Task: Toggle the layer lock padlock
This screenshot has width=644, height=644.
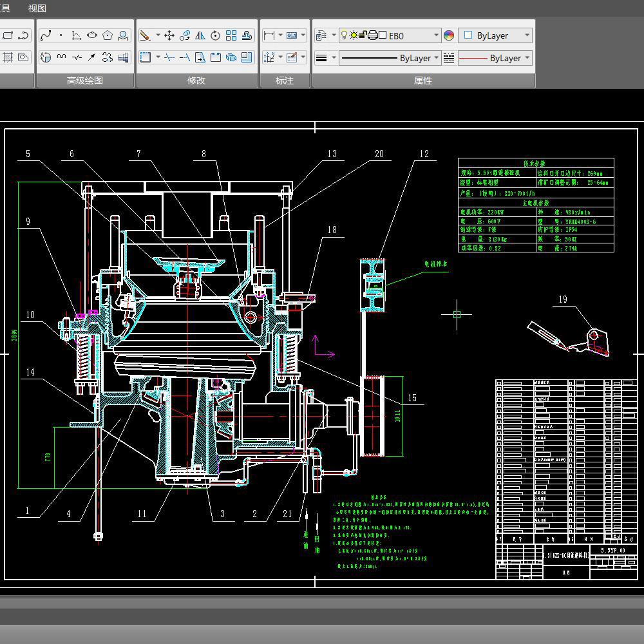Action: click(x=363, y=35)
